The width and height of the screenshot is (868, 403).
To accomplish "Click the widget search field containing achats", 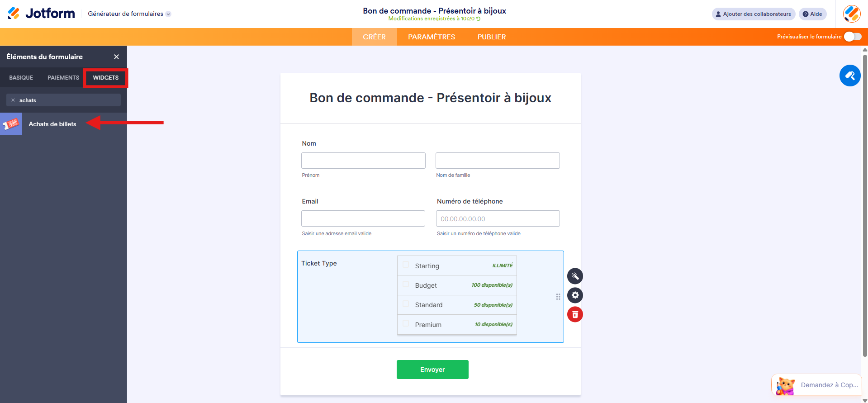I will coord(63,100).
